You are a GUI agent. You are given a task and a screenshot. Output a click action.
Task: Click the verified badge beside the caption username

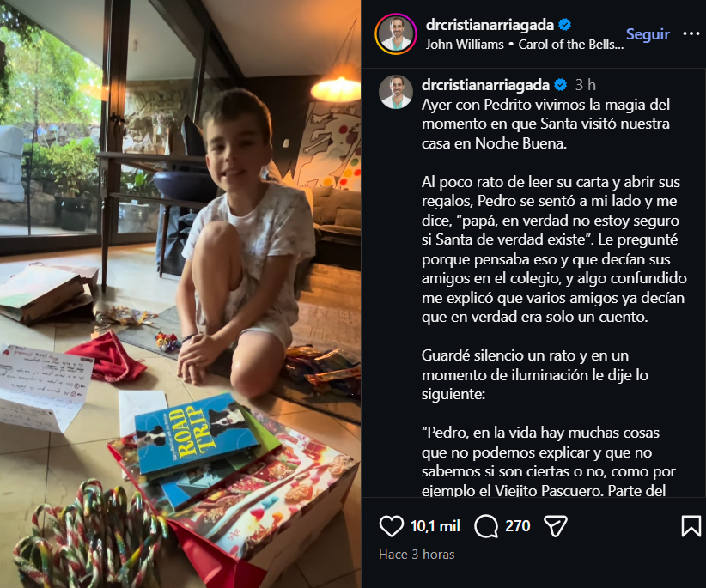click(561, 85)
